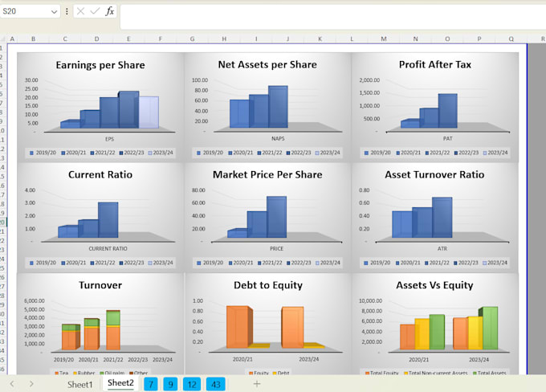
Task: Click the 2019/20 legend swatch in Earnings per Share
Action: [32, 153]
